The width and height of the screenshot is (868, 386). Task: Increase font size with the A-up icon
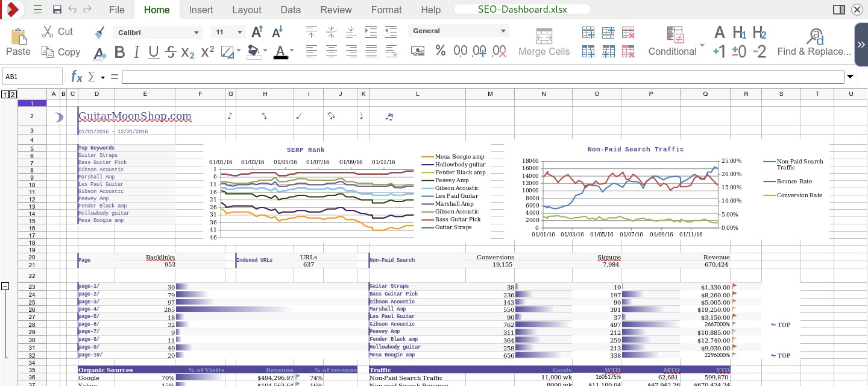(257, 32)
